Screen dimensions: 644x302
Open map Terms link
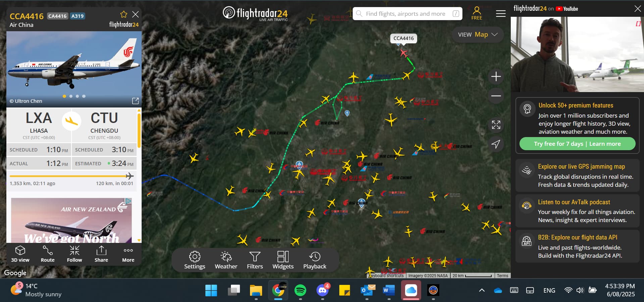[502, 276]
